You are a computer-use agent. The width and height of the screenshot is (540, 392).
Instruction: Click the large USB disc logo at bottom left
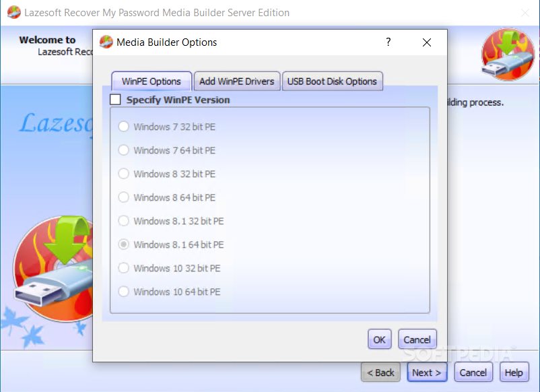(x=53, y=269)
